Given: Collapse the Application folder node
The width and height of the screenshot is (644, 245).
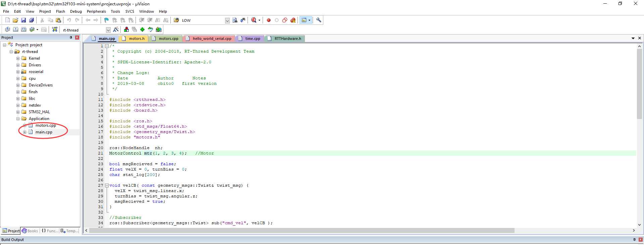Looking at the screenshot, I should 18,119.
